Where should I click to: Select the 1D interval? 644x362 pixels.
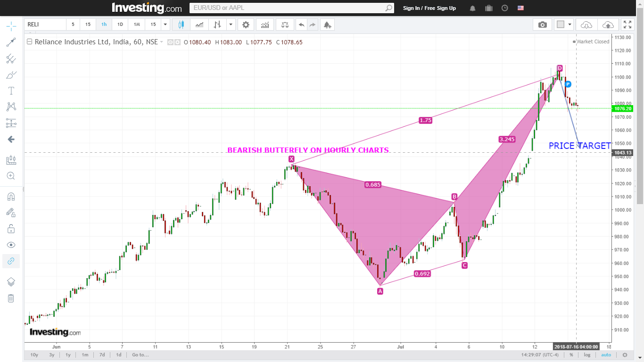tap(120, 25)
